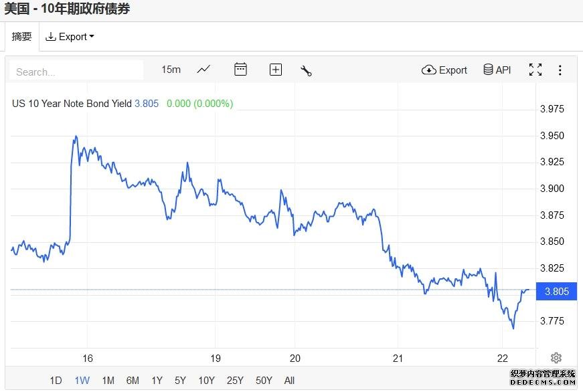Image resolution: width=583 pixels, height=392 pixels.
Task: Click the cloud Export button in toolbar
Action: click(444, 70)
